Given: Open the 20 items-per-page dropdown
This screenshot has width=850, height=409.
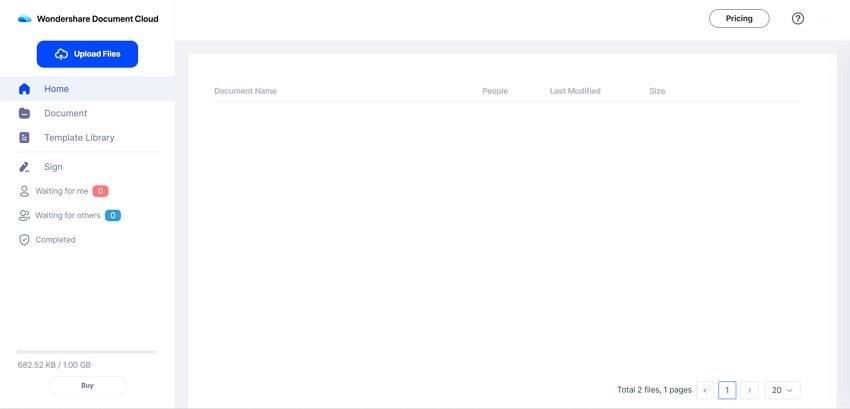Looking at the screenshot, I should (782, 390).
